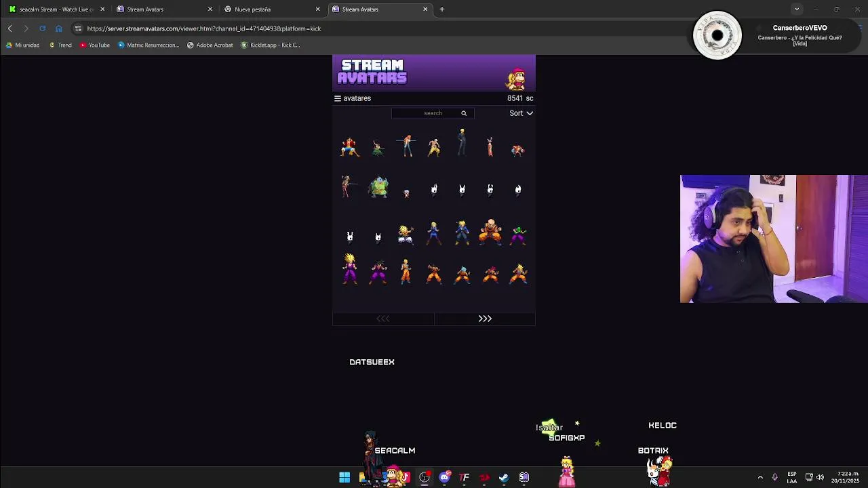This screenshot has height=488, width=868.
Task: Click the DATSUEEX username label
Action: [x=372, y=362]
